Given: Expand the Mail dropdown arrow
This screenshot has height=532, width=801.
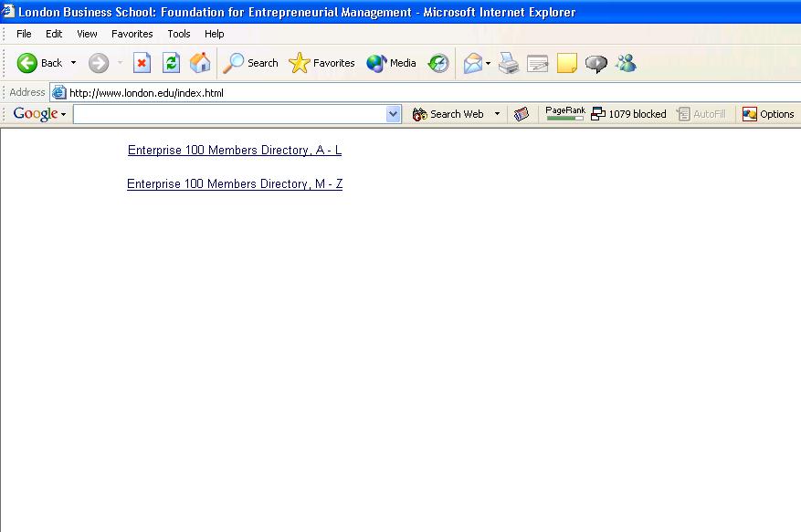Looking at the screenshot, I should click(x=489, y=63).
